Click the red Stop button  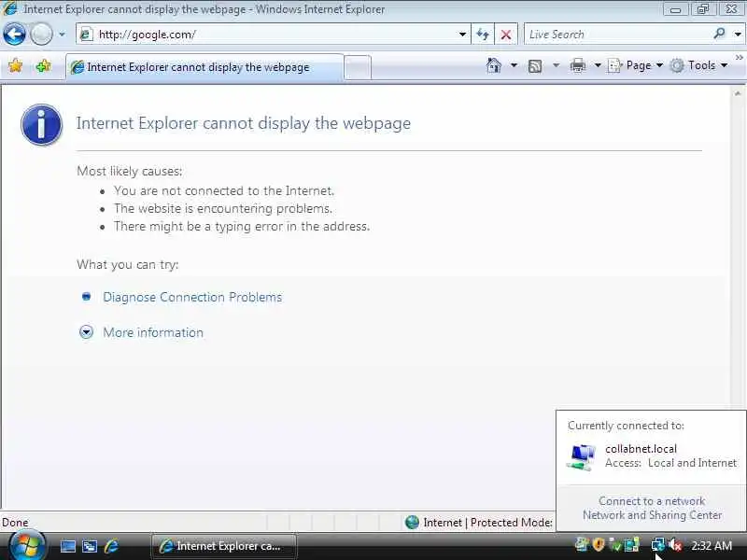[x=506, y=35]
